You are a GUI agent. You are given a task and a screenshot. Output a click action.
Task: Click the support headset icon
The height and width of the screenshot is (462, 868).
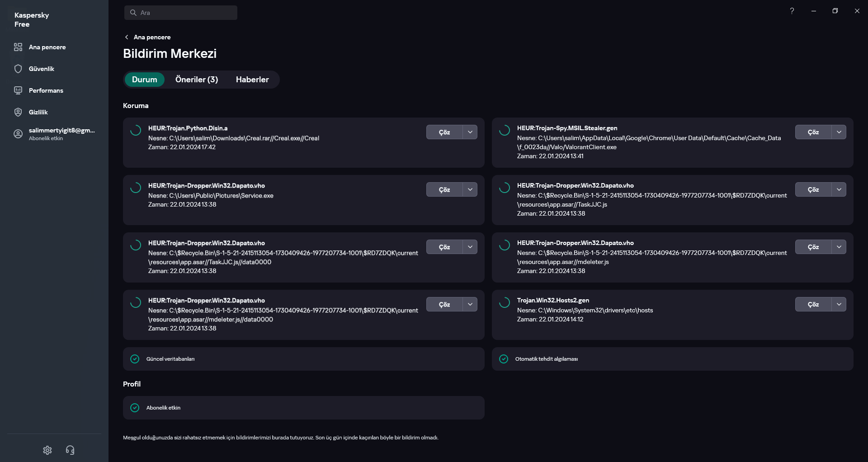click(70, 450)
